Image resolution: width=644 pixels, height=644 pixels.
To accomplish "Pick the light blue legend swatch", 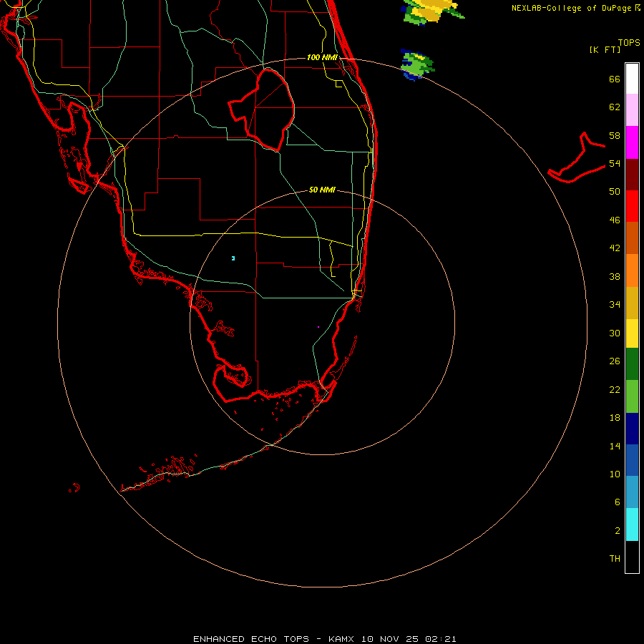I will (x=632, y=492).
